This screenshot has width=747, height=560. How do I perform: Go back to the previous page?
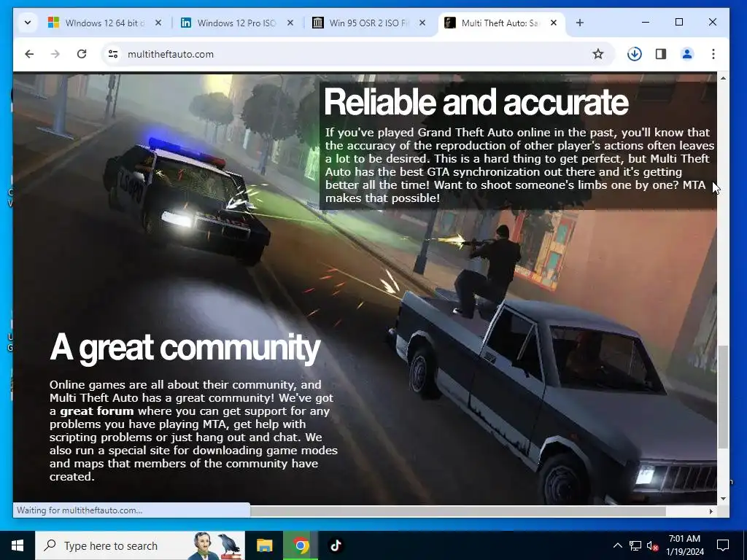pyautogui.click(x=29, y=54)
